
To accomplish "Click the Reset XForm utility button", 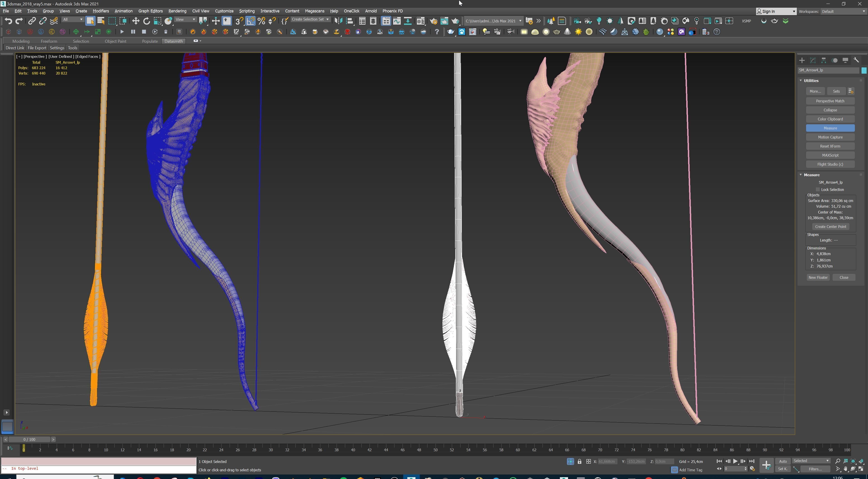I will tap(830, 146).
